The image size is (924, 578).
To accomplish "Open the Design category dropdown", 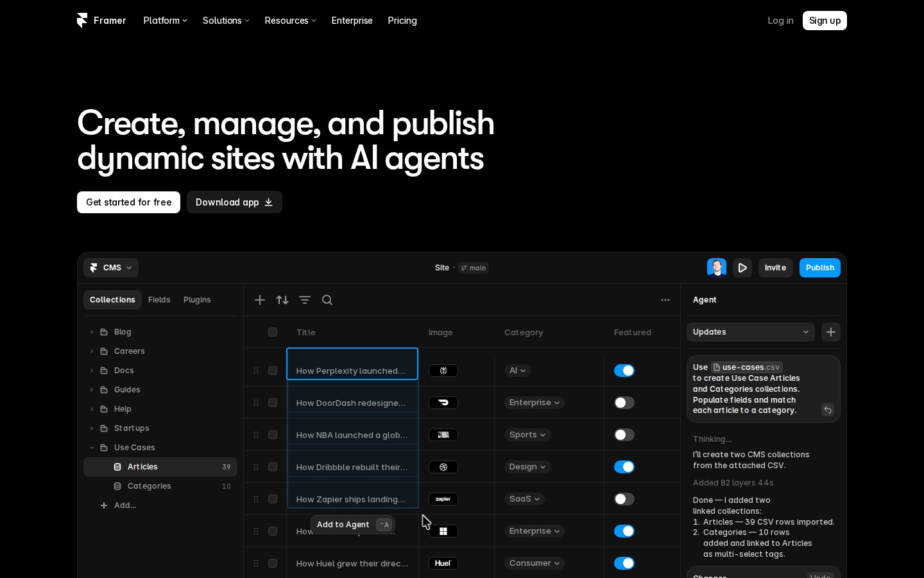I will tap(527, 467).
